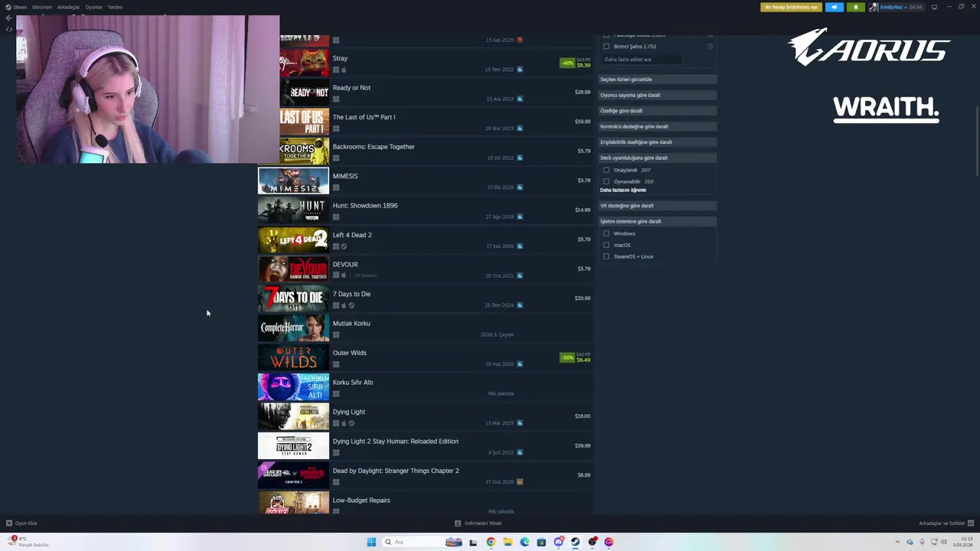This screenshot has width=980, height=551.
Task: Collapse 'İşletim sistemine göre daralt' section
Action: pyautogui.click(x=657, y=221)
